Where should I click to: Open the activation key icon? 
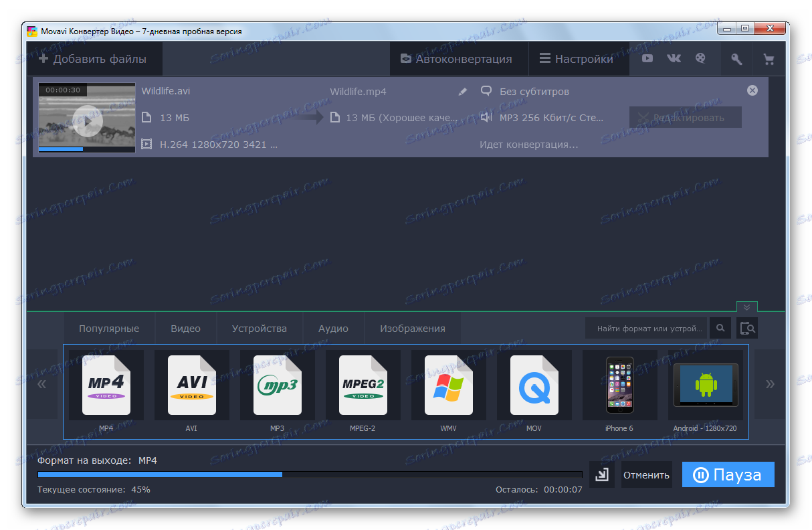[x=736, y=59]
